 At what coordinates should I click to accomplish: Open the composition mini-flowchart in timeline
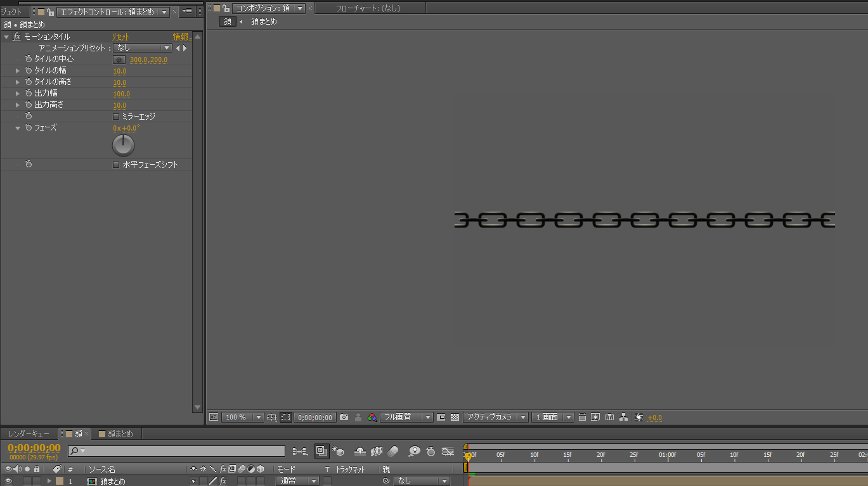[x=300, y=451]
